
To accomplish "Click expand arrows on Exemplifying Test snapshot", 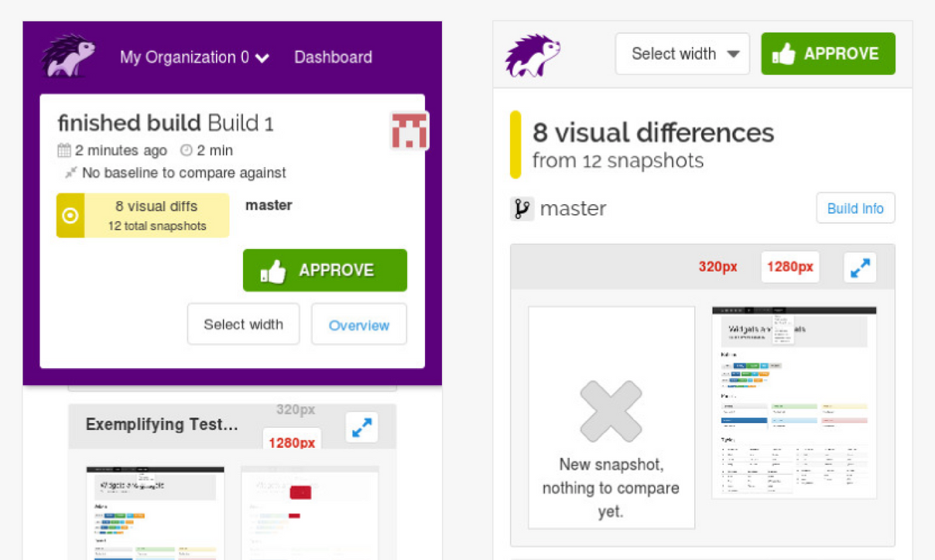I will [361, 428].
